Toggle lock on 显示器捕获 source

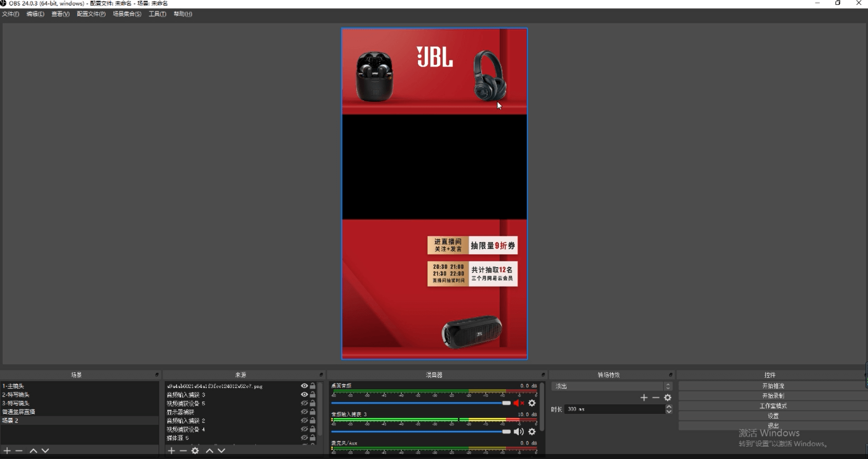[x=313, y=412]
